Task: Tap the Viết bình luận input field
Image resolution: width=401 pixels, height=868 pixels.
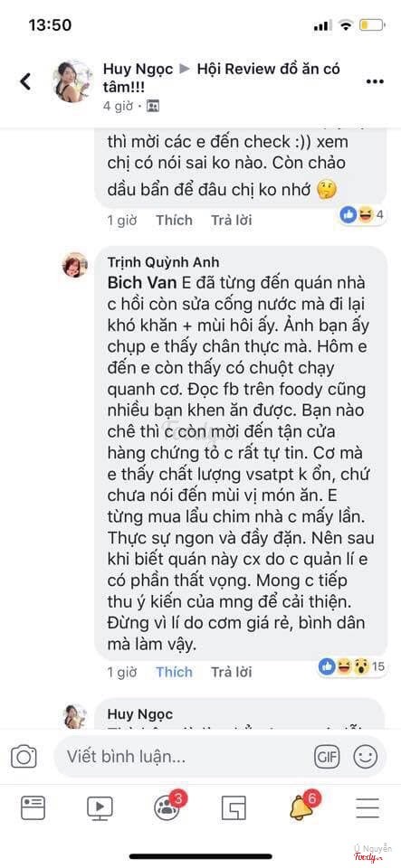Action: (x=183, y=756)
